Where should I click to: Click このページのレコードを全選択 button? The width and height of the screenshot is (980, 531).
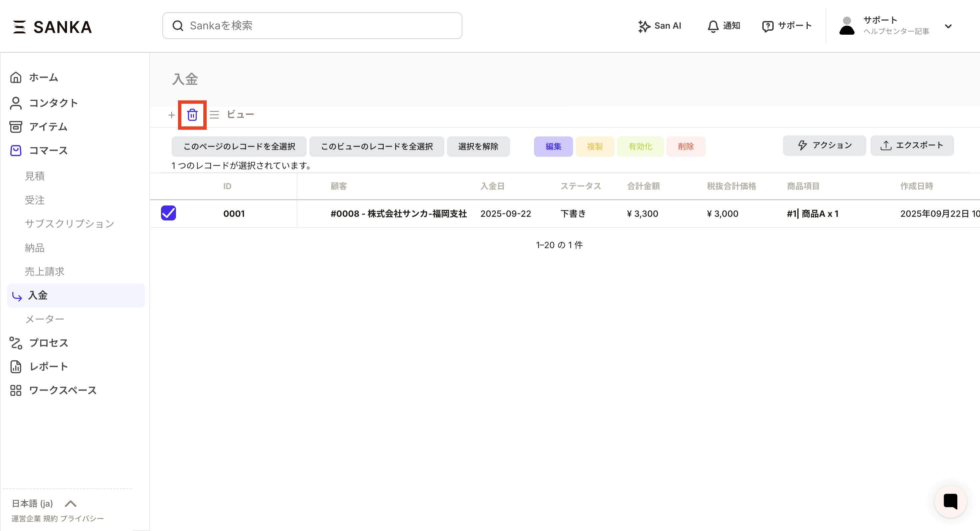coord(239,146)
